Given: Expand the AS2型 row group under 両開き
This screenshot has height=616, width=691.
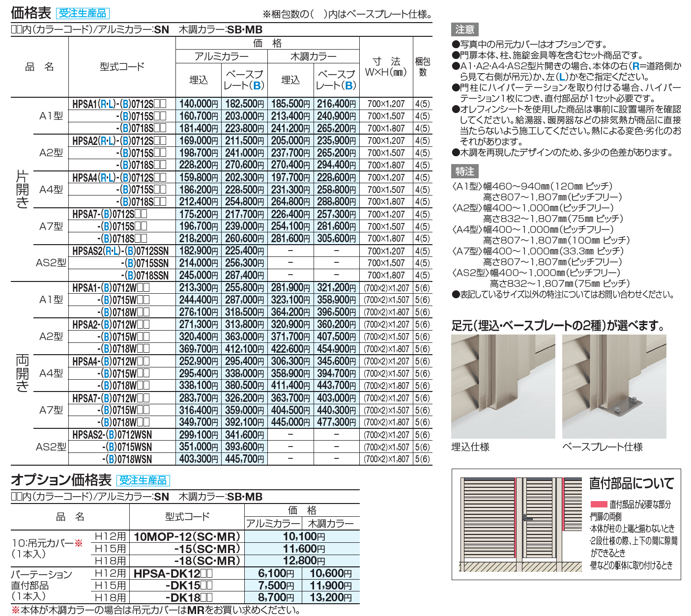Looking at the screenshot, I should tap(51, 446).
